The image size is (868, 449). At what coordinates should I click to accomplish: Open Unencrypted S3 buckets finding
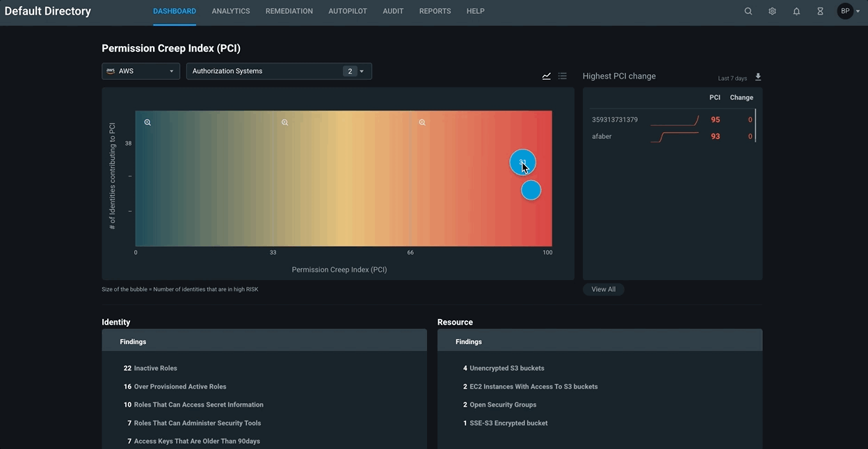tap(506, 368)
